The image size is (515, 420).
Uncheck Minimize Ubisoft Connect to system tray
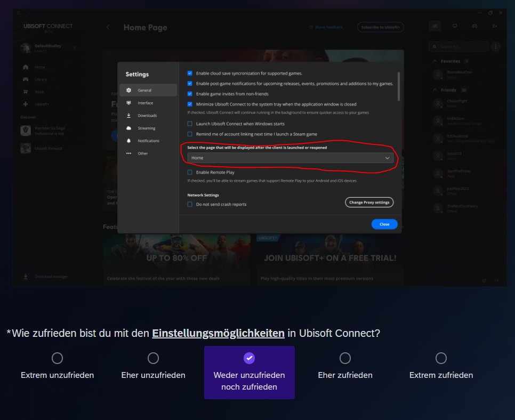click(190, 104)
